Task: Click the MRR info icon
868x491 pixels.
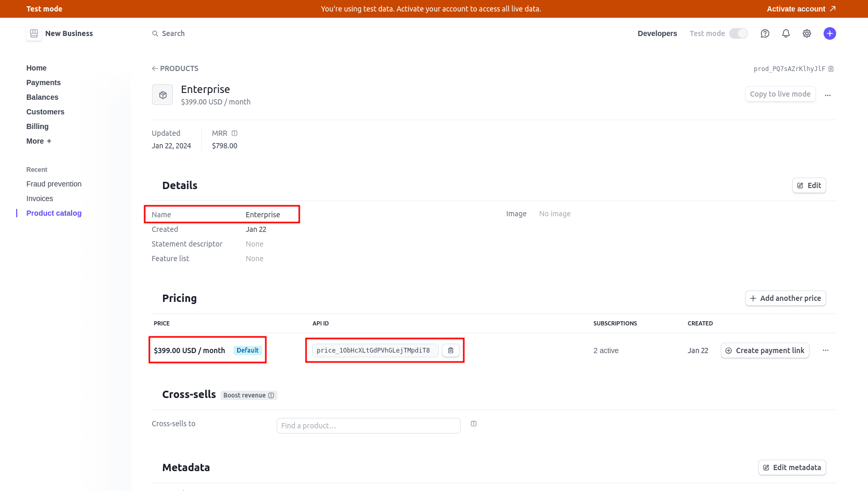Action: (x=234, y=133)
